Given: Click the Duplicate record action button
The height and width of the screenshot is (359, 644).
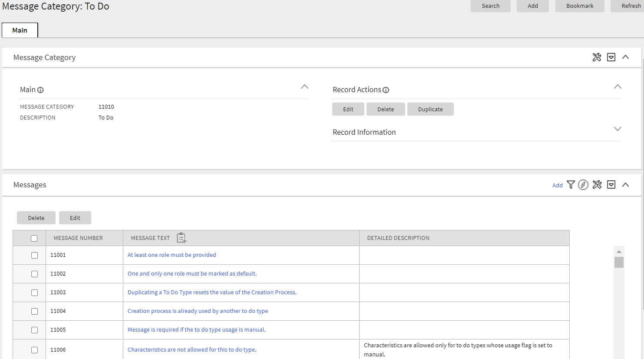Looking at the screenshot, I should [430, 109].
